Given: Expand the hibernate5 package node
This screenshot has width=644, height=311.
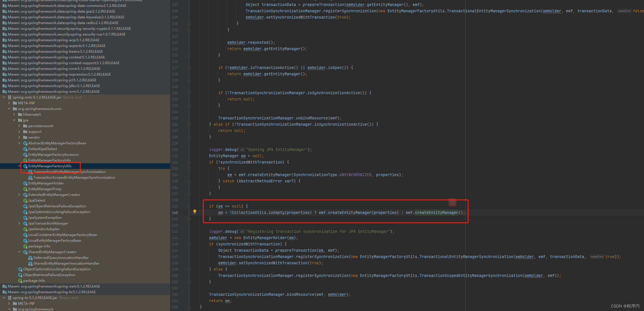Looking at the screenshot, I should point(14,114).
